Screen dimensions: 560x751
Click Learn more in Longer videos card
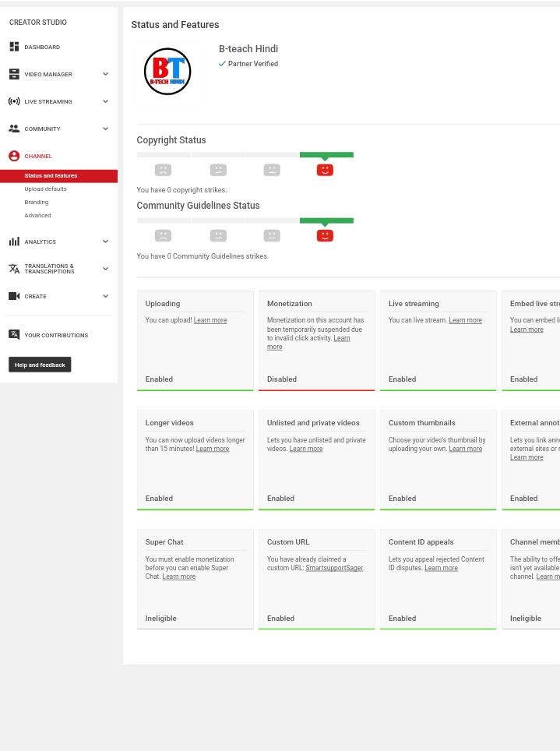pyautogui.click(x=212, y=449)
